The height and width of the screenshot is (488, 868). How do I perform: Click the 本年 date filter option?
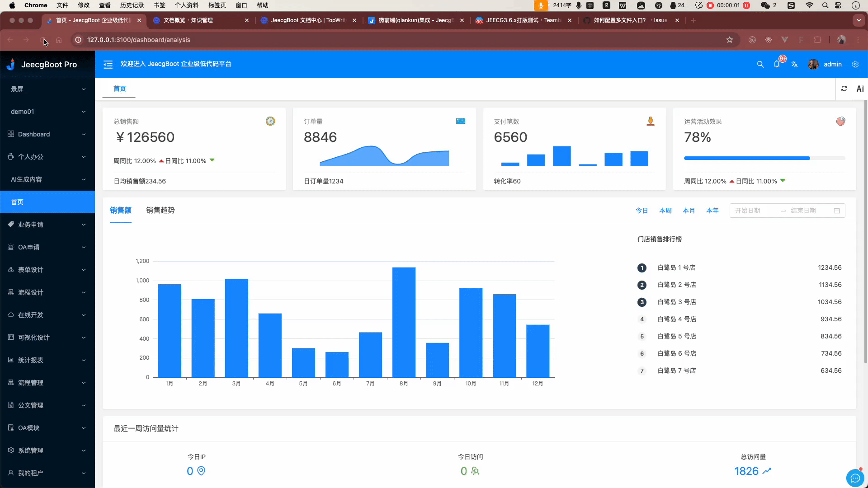click(x=712, y=210)
